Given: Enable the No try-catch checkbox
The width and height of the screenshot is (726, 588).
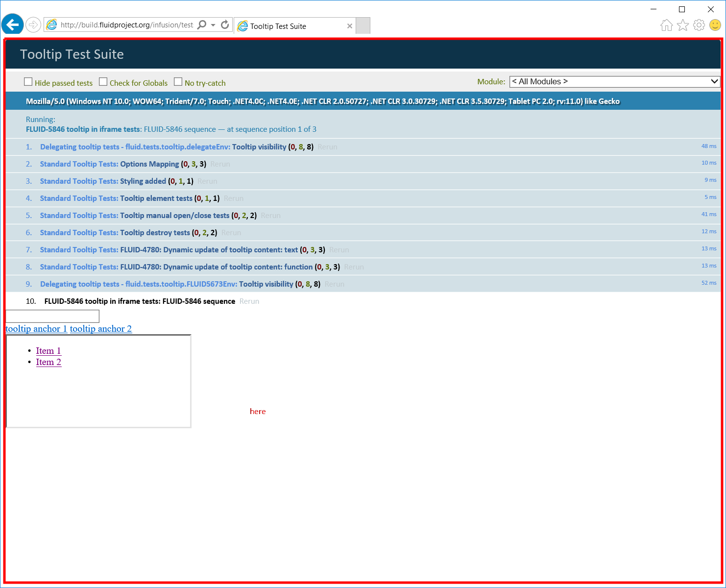Looking at the screenshot, I should point(178,82).
